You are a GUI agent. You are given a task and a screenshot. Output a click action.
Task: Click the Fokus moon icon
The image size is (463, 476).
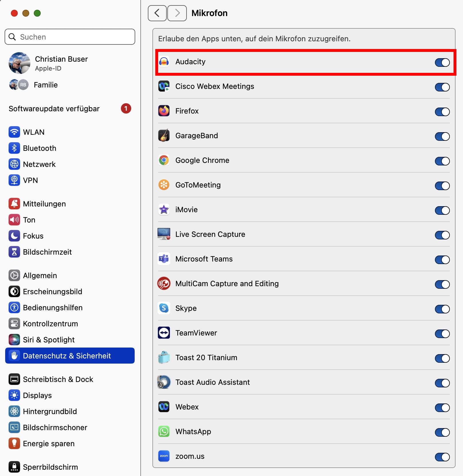click(x=14, y=236)
